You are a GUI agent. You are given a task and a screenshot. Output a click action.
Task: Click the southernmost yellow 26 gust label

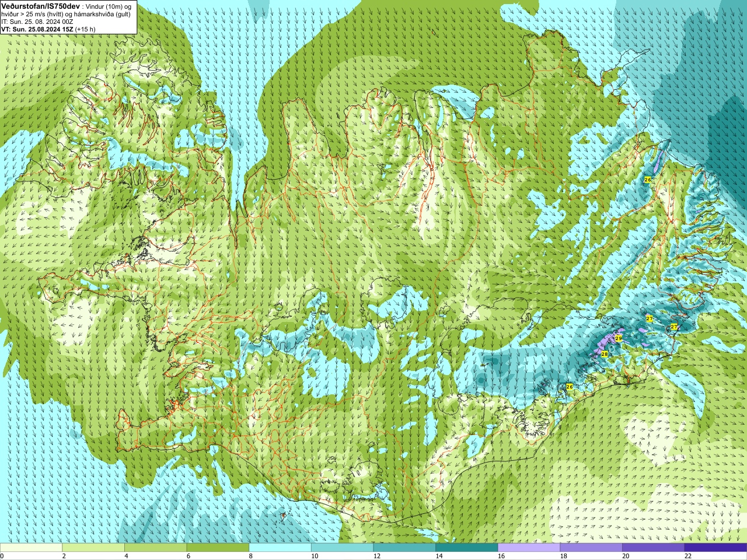click(569, 387)
